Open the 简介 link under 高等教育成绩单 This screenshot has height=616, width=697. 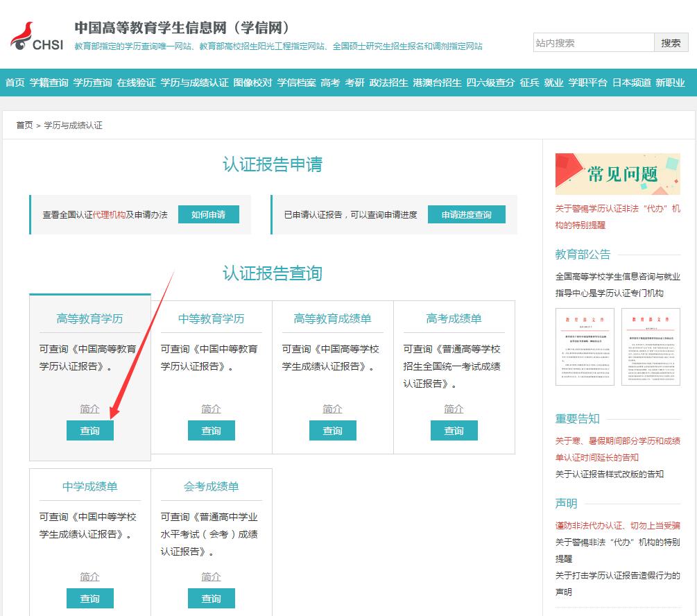click(x=332, y=409)
